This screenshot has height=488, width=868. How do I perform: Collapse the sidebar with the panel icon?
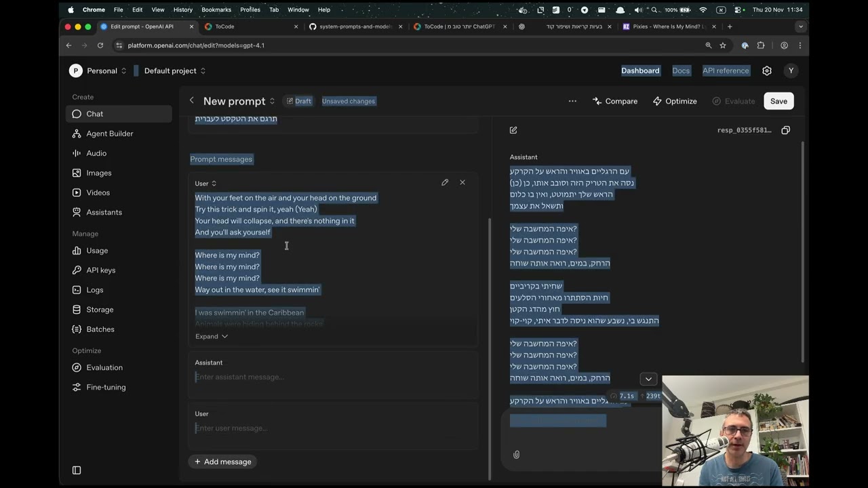pos(77,470)
